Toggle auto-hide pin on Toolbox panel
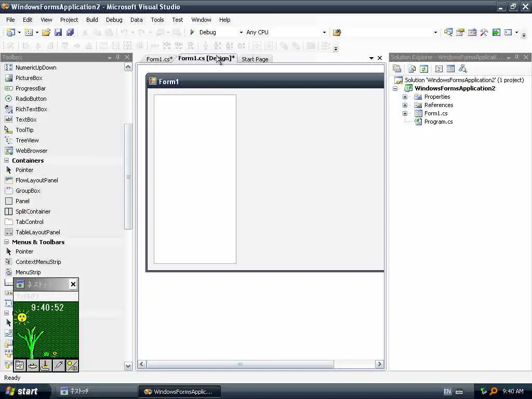This screenshot has height=399, width=532. click(x=118, y=57)
